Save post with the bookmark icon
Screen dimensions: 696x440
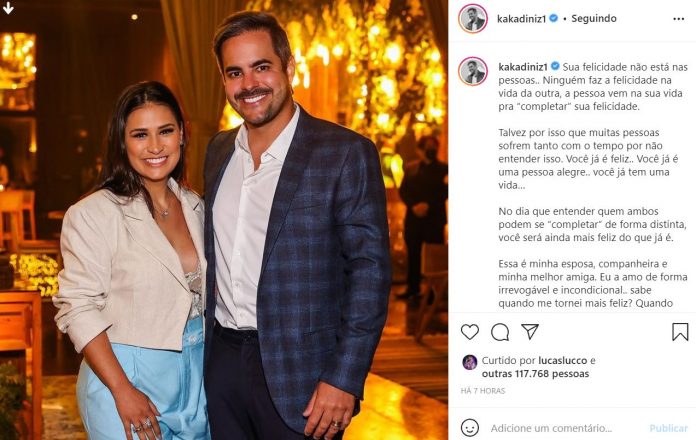pyautogui.click(x=680, y=332)
